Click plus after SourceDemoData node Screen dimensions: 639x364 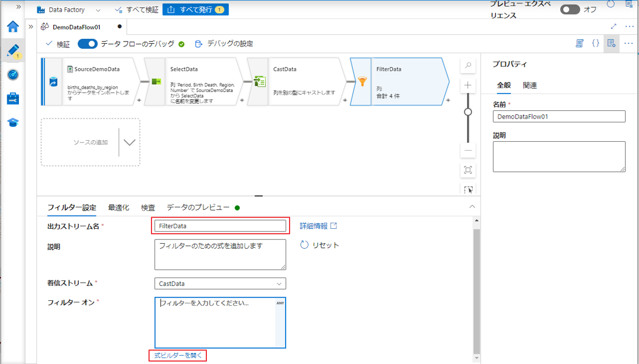tap(139, 100)
